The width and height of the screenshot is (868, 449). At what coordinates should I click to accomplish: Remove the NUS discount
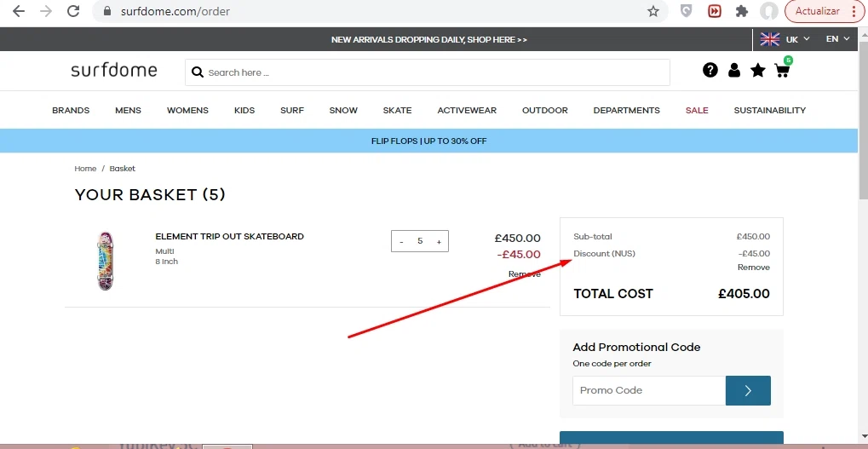coord(753,268)
